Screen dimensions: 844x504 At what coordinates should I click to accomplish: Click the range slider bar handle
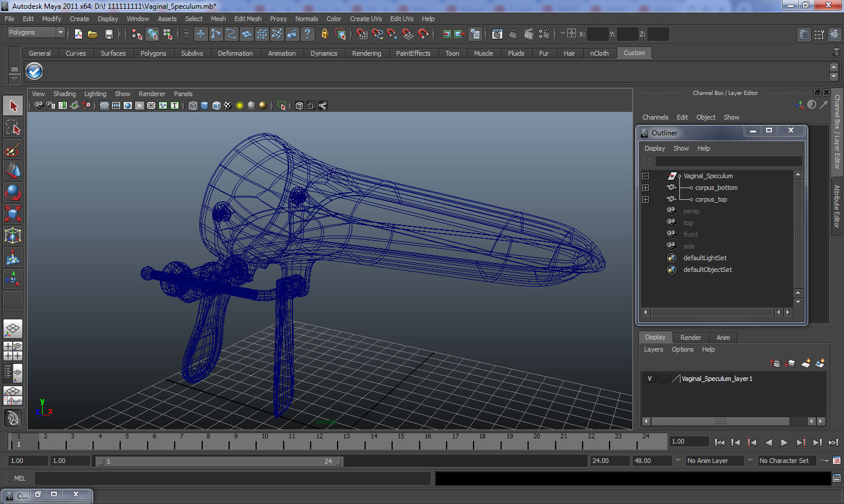click(x=219, y=461)
